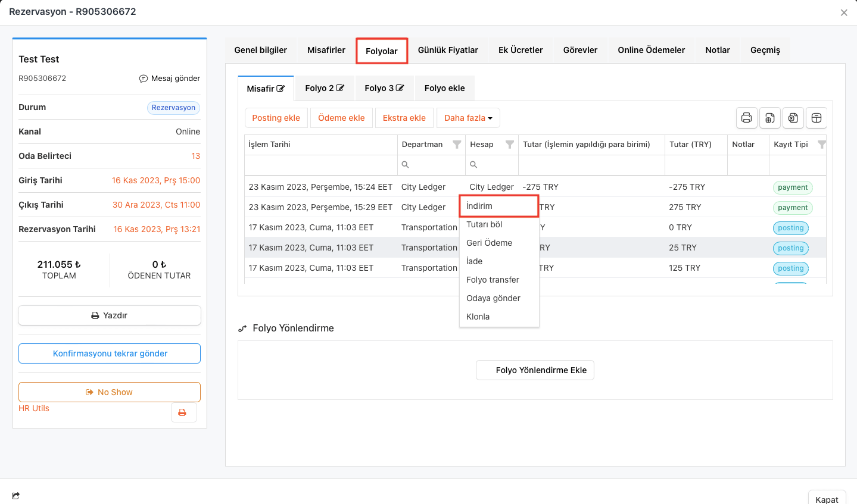Click the HR Utils link

point(34,408)
